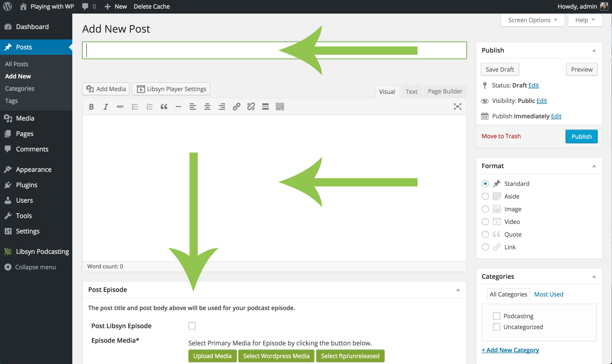
Task: Insert Read More tag
Action: coord(265,107)
